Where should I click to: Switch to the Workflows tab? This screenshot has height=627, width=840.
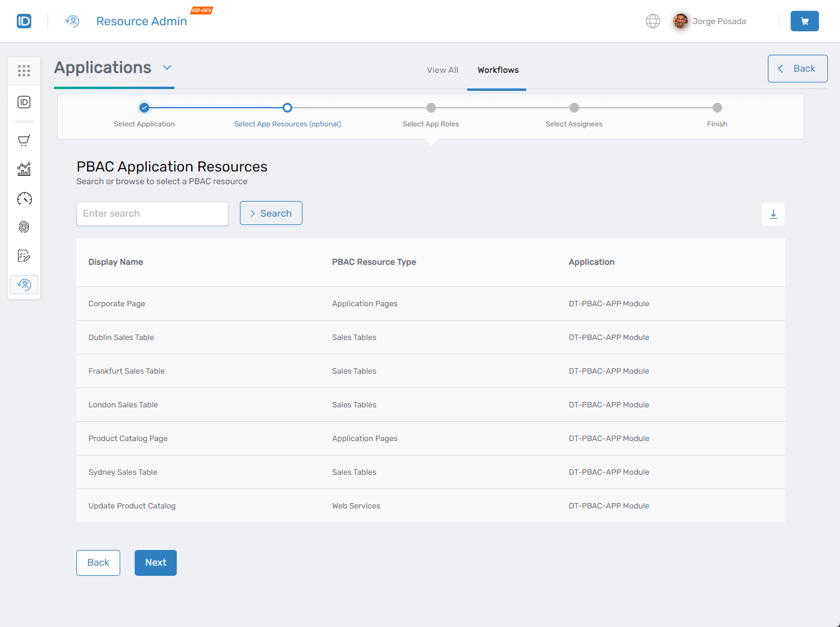[497, 70]
